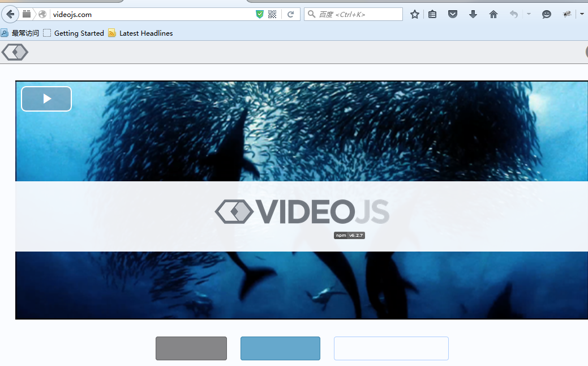Viewport: 588px width, 366px height.
Task: Go back with the browser back arrow
Action: (x=10, y=14)
